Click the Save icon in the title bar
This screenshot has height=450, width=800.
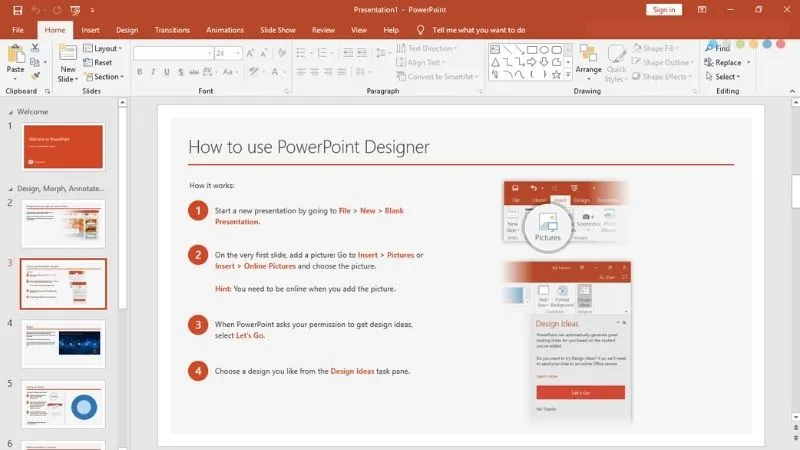[x=17, y=10]
